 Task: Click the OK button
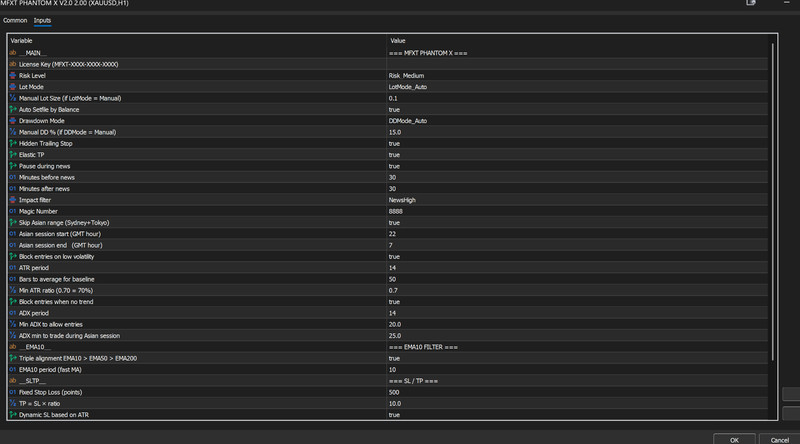734,439
